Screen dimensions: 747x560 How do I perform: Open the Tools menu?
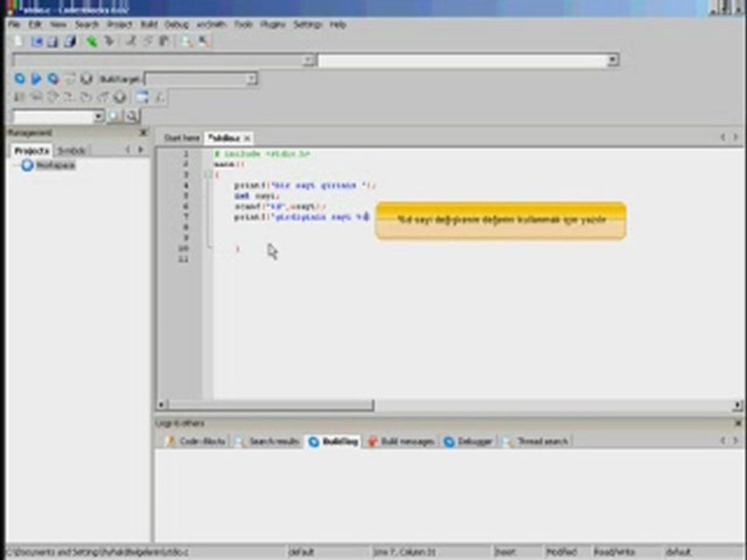tap(243, 24)
